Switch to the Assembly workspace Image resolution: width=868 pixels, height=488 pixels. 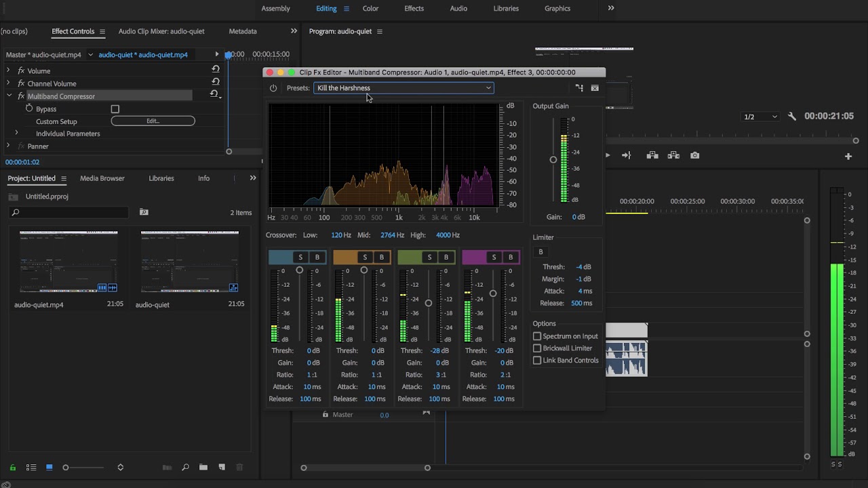tap(275, 8)
